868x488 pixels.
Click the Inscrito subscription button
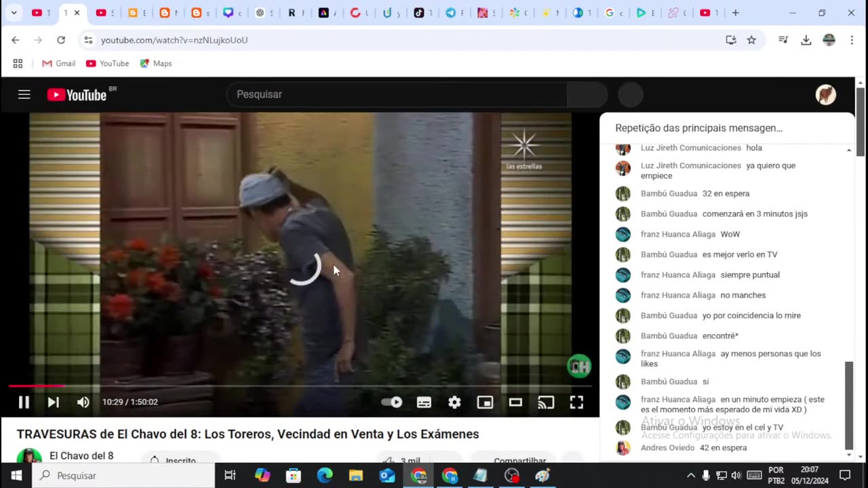(180, 460)
